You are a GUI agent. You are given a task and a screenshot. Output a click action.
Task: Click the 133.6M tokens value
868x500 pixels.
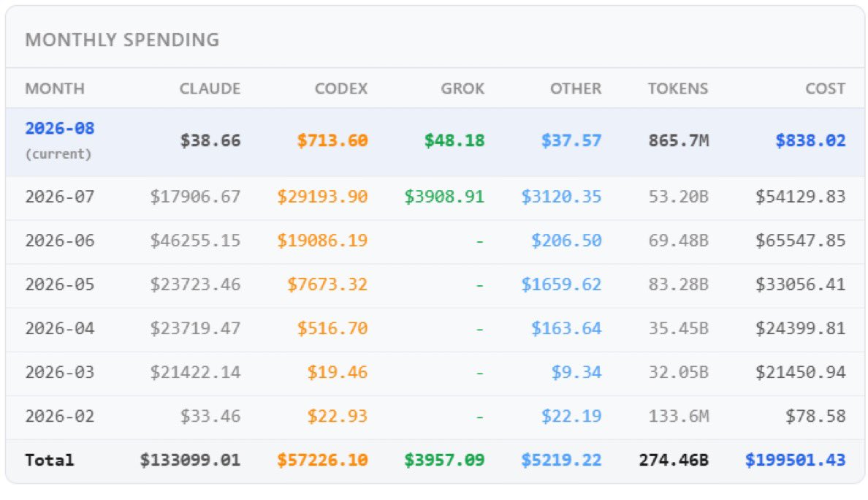click(x=679, y=417)
